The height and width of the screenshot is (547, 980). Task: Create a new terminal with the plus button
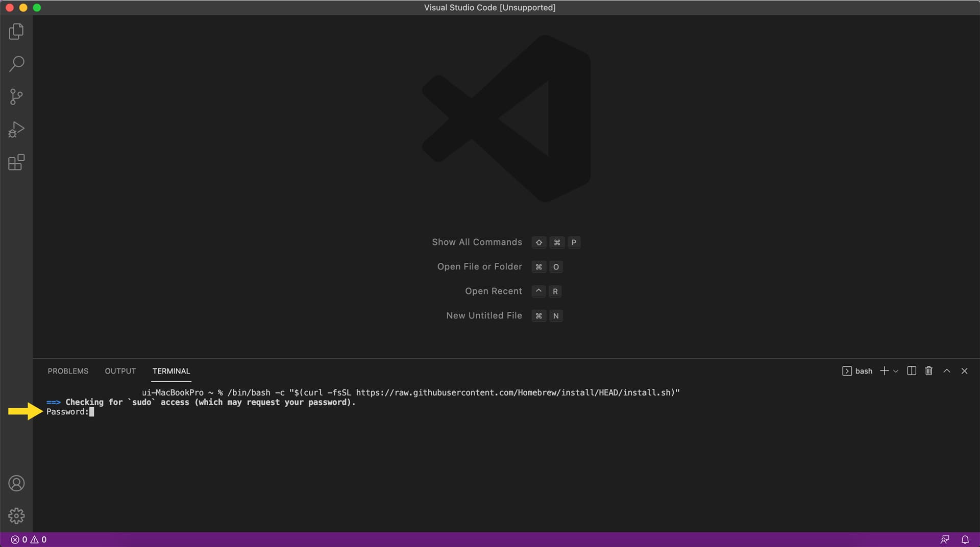click(x=885, y=371)
